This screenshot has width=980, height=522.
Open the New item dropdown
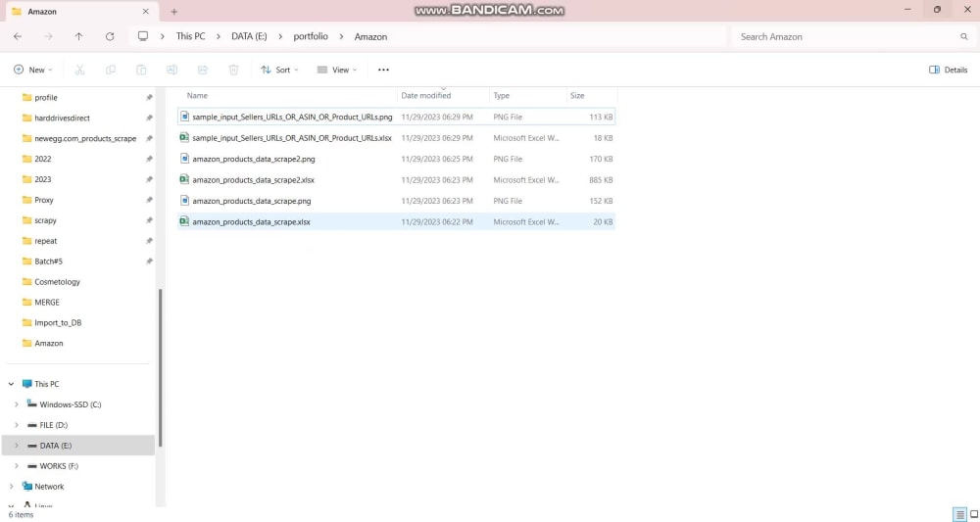point(33,70)
